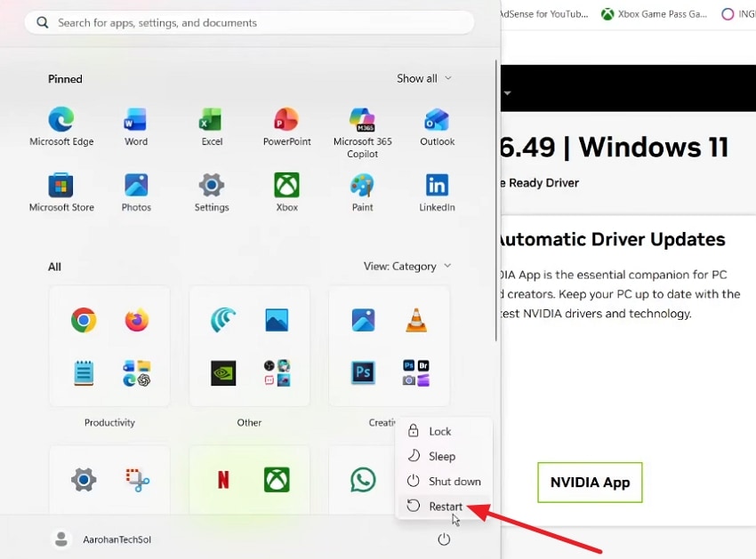
Task: Click the Other group label
Action: pos(249,423)
